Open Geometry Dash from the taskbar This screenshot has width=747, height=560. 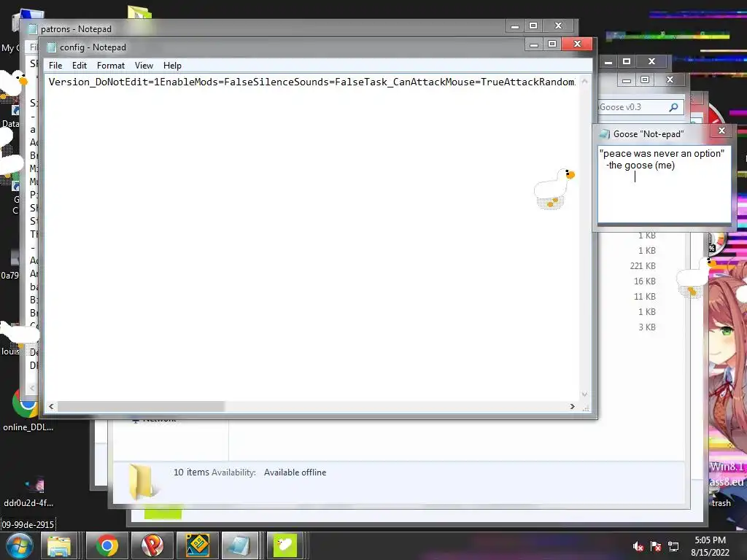(197, 545)
